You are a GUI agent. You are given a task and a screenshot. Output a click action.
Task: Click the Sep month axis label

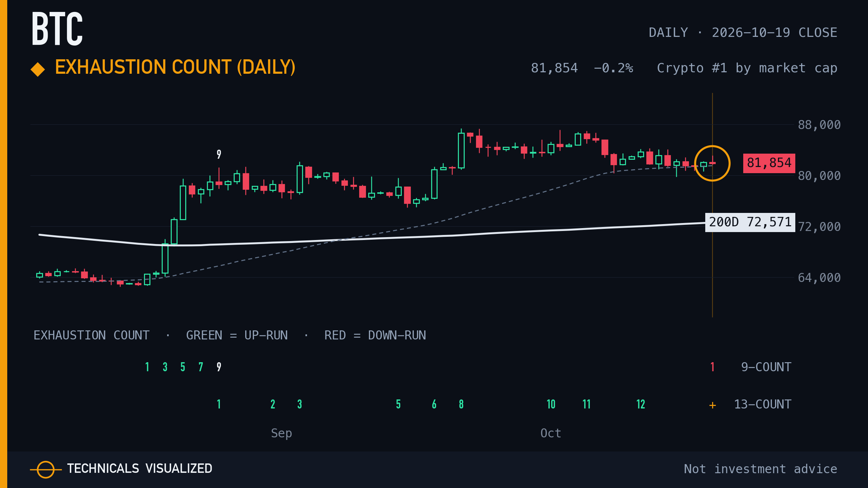[x=281, y=433]
